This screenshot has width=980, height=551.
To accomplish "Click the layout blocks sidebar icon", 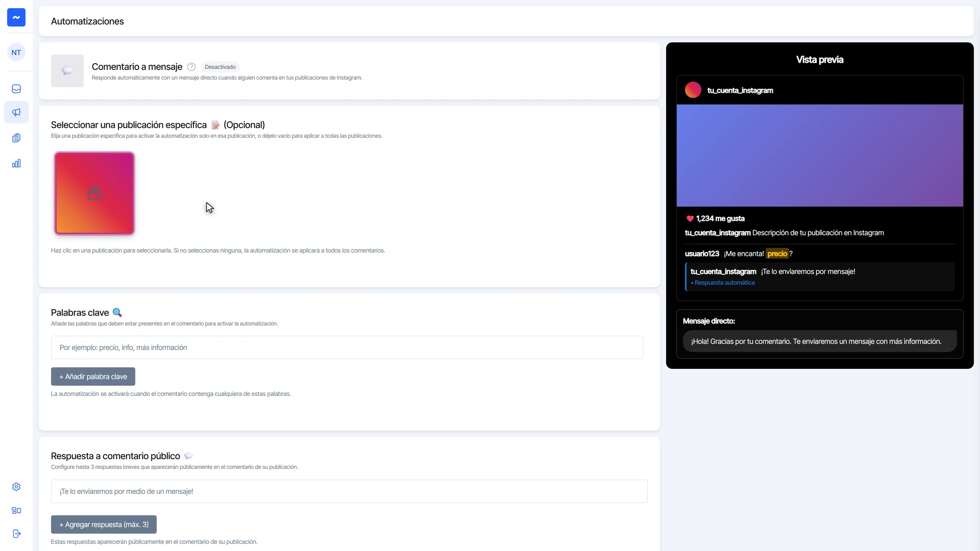I will pyautogui.click(x=16, y=510).
